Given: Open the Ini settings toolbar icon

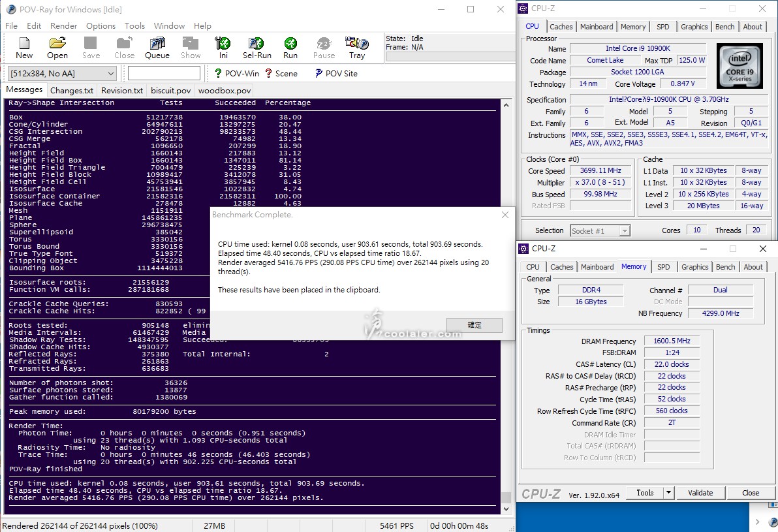Looking at the screenshot, I should point(223,48).
